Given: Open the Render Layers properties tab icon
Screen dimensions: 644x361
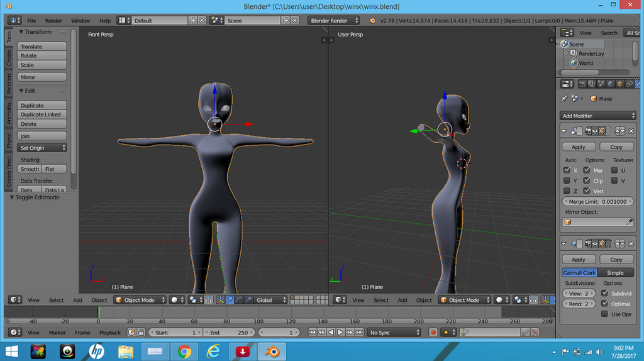Looking at the screenshot, I should point(591,84).
